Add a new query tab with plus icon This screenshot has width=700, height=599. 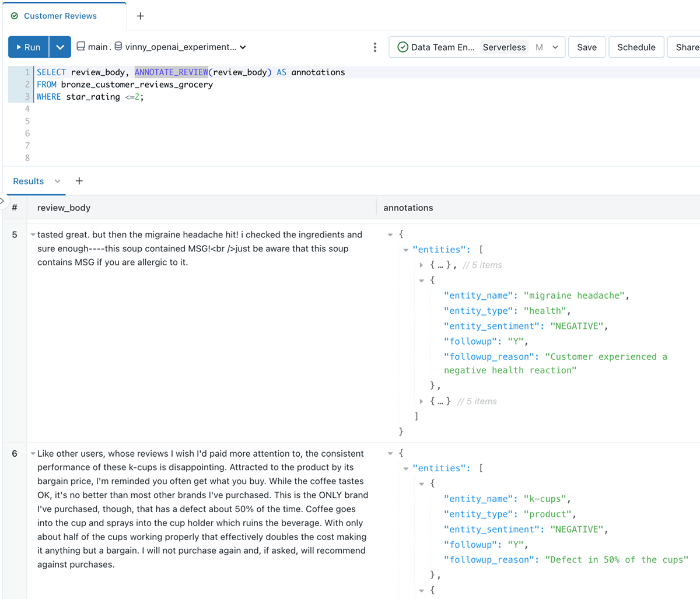(x=140, y=16)
